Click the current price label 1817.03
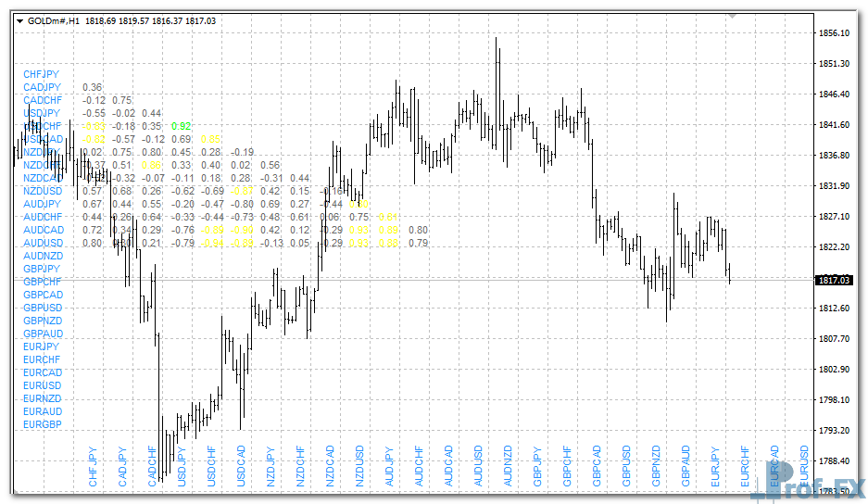 [834, 280]
